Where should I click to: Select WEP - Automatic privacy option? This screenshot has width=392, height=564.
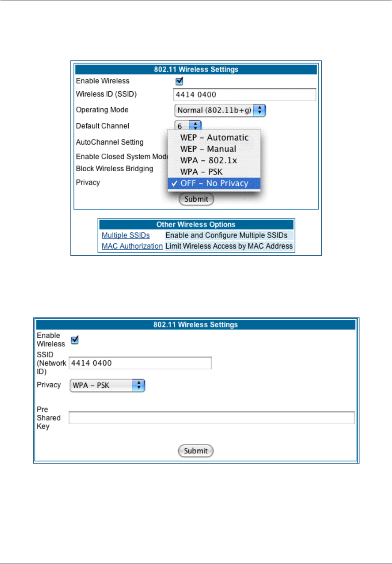[214, 137]
